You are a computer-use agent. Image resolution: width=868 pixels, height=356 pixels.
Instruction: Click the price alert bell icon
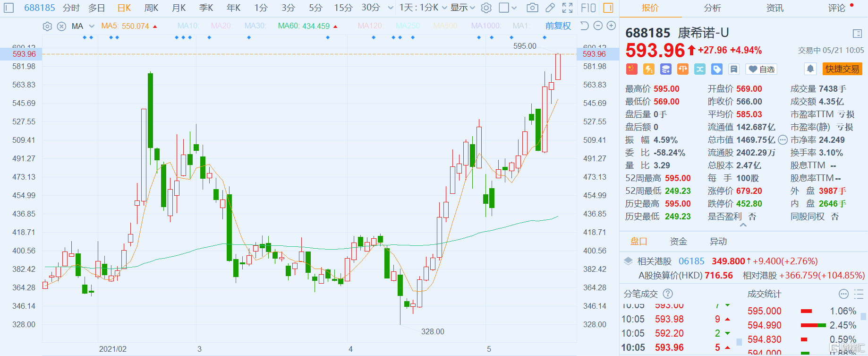point(810,69)
